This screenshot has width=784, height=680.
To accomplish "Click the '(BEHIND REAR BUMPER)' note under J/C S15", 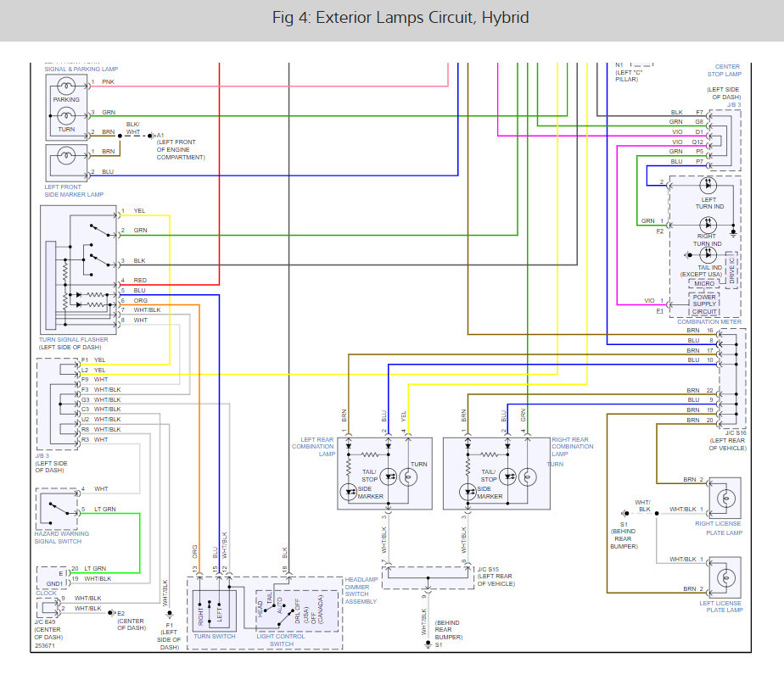I will point(449,630).
